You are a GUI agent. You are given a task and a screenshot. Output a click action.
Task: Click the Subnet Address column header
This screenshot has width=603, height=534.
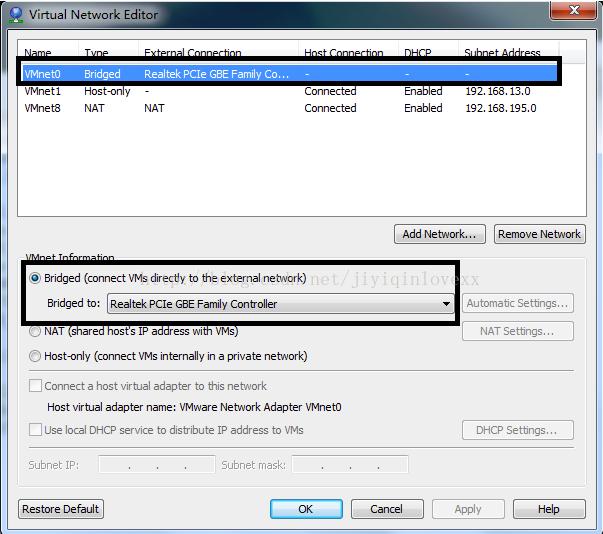pyautogui.click(x=508, y=52)
